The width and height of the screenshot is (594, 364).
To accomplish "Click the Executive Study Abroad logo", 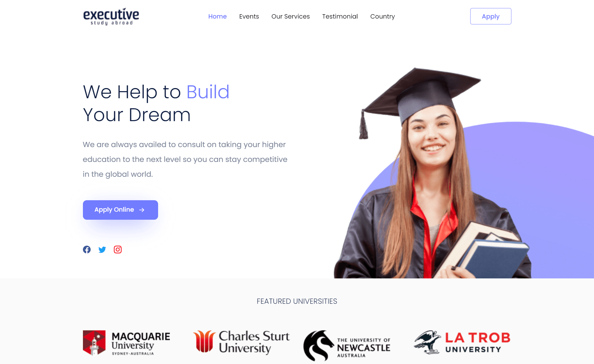I will coord(112,16).
